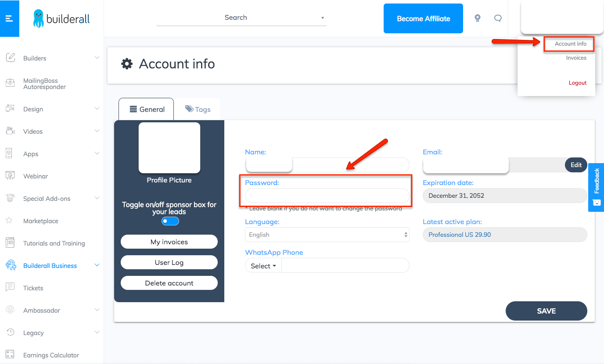The image size is (604, 364).
Task: Click the SAVE button
Action: point(546,311)
